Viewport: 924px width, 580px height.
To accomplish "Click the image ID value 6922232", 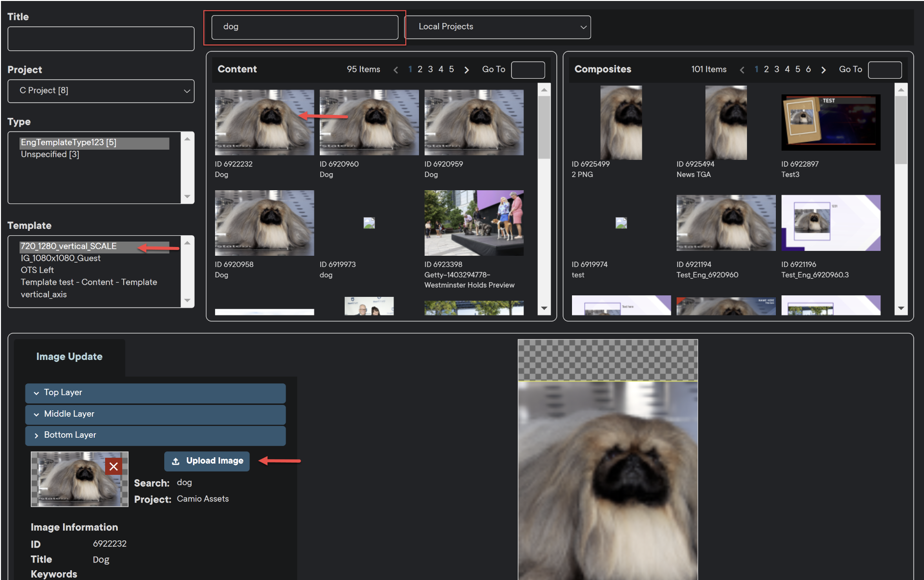I will 110,544.
